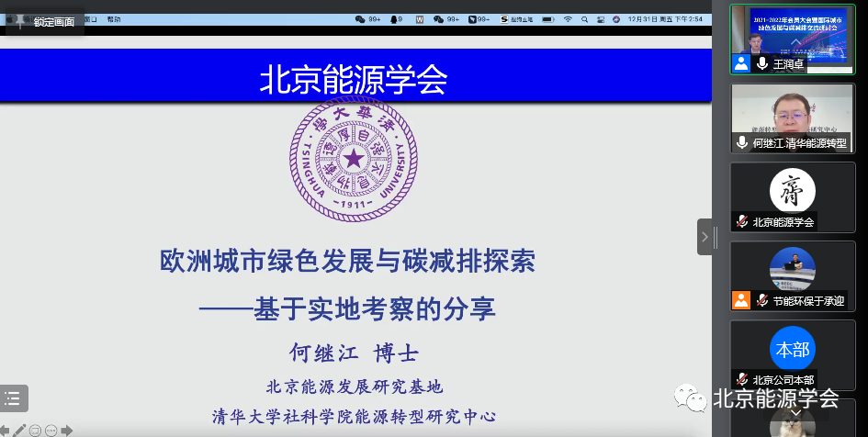868x437 pixels.
Task: Click 节能环保于承迎 participant avatar
Action: 792,269
